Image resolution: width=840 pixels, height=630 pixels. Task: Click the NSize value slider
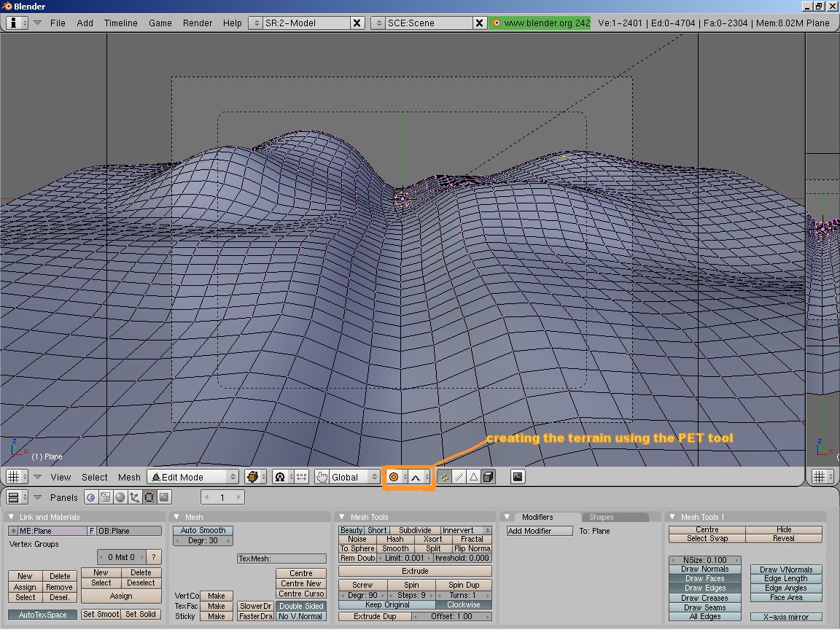(x=704, y=560)
